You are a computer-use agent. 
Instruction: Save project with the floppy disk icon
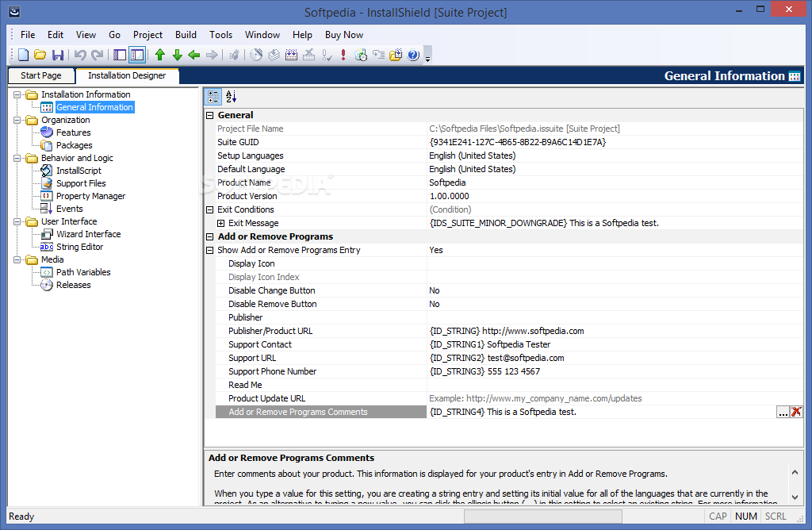(58, 55)
